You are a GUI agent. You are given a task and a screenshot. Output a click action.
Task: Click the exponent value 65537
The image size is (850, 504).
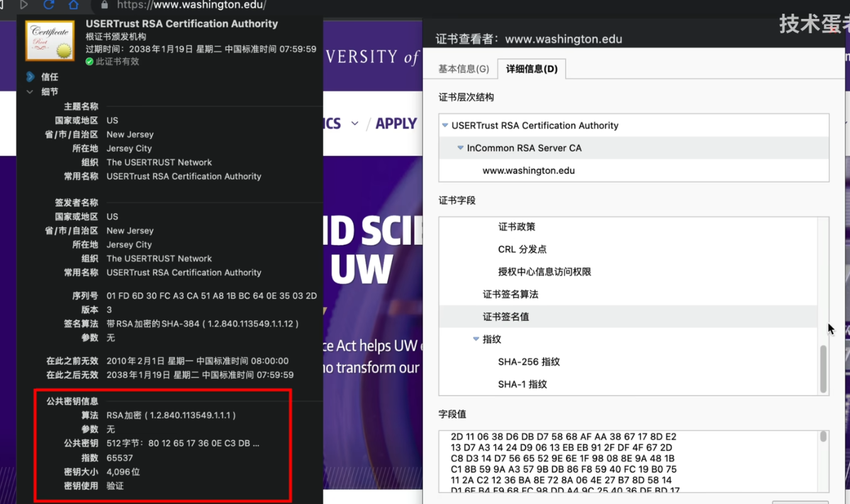(x=120, y=458)
